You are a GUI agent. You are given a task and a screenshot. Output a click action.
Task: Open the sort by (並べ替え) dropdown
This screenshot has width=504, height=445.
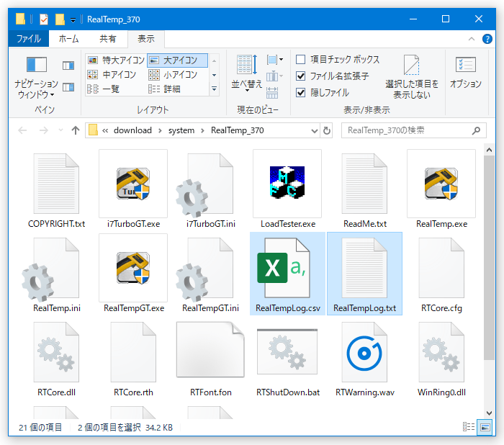[246, 74]
